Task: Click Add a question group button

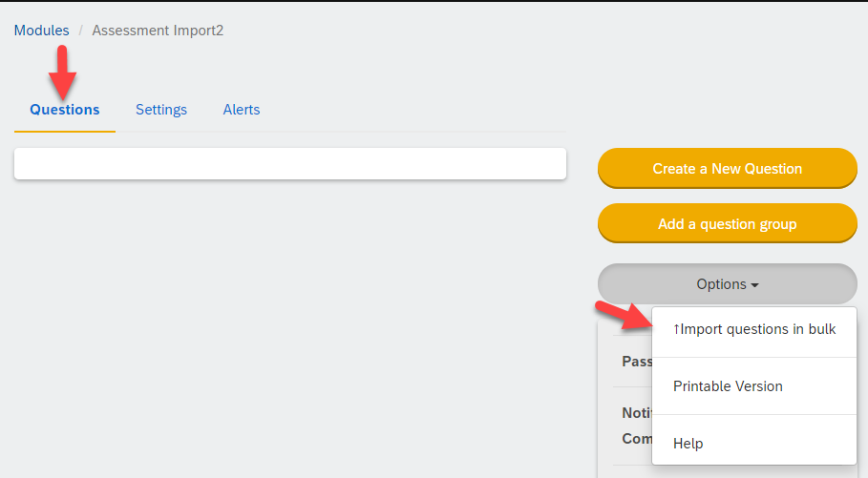Action: [x=728, y=223]
